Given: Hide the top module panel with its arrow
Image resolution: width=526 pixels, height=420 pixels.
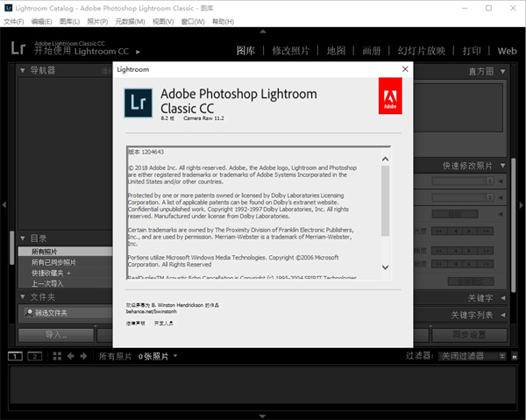Looking at the screenshot, I should 263,32.
